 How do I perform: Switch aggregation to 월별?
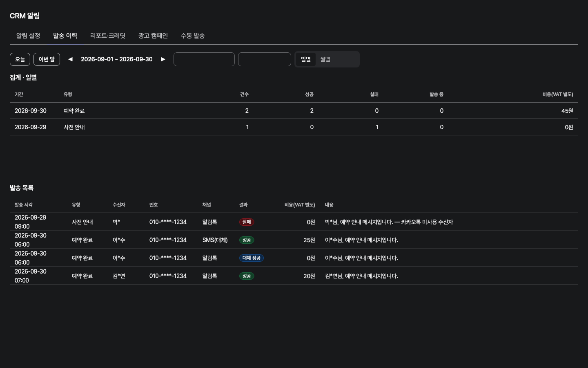point(325,59)
